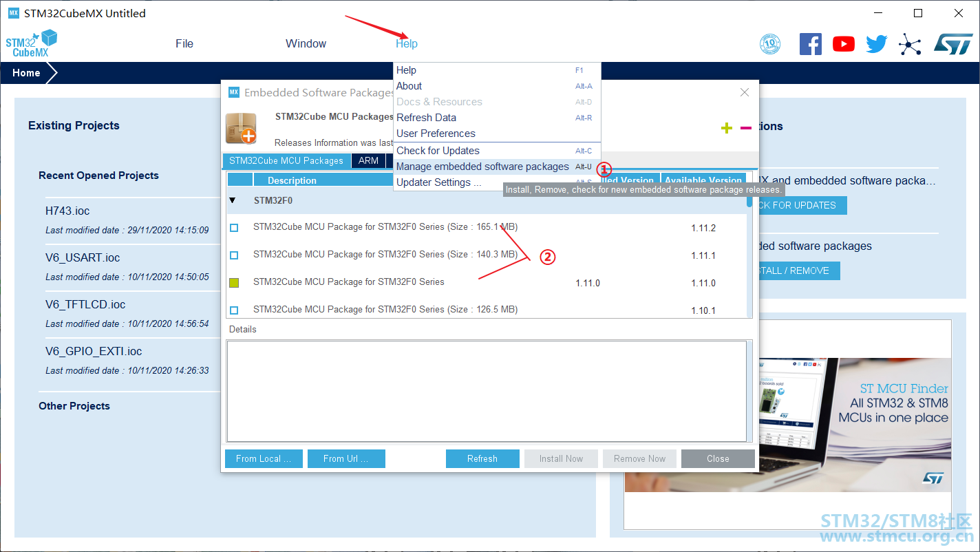Toggle the installed 1.11.0 package green checkbox
Viewport: 980px width, 552px height.
[x=234, y=283]
